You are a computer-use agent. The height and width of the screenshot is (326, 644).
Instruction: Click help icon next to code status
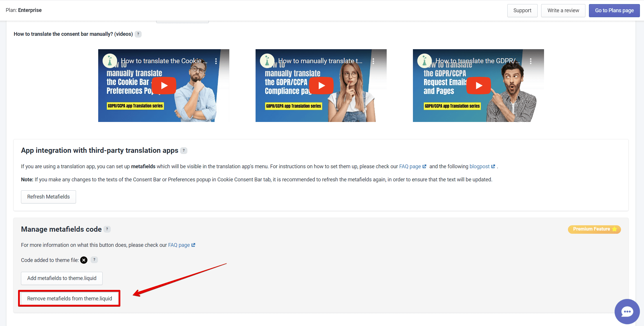(x=94, y=260)
